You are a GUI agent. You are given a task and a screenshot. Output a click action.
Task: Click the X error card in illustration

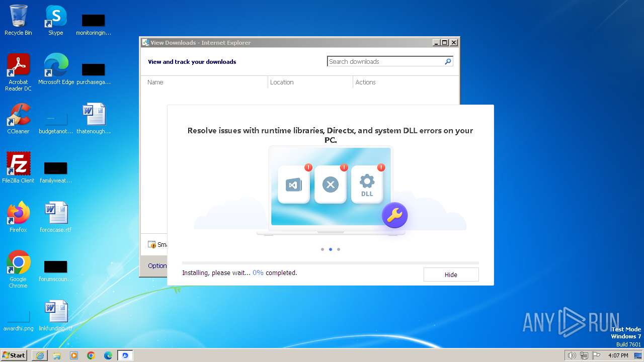point(331,185)
